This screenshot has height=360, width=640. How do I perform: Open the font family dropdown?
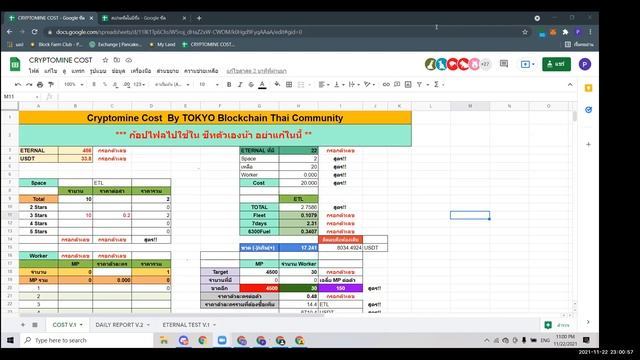pyautogui.click(x=172, y=84)
